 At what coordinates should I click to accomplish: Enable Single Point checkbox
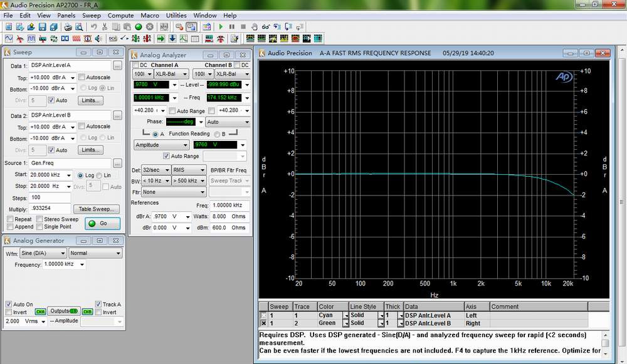click(39, 227)
